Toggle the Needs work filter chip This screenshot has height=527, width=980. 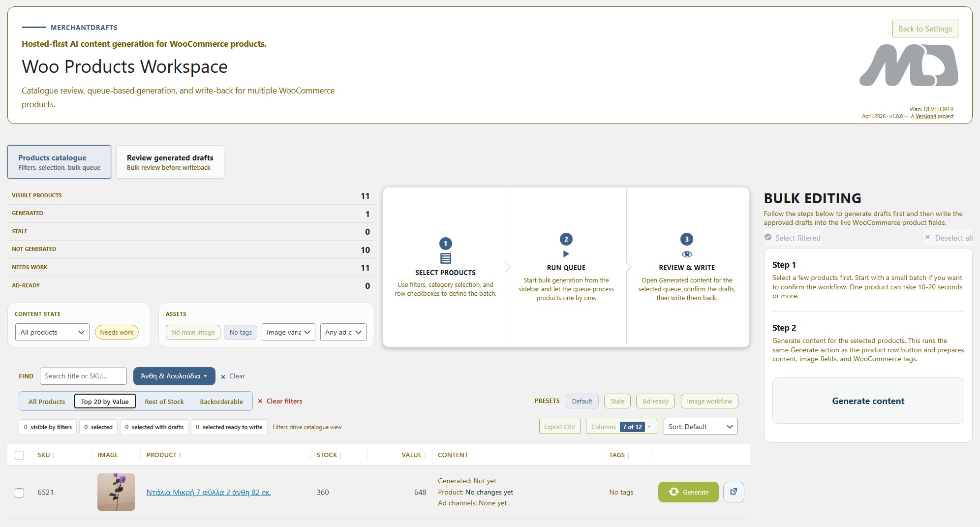point(117,332)
